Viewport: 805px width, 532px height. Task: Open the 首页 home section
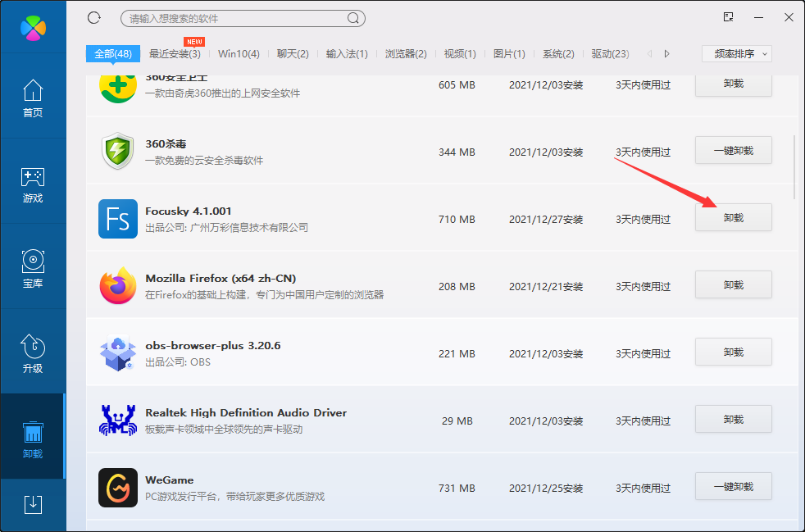pyautogui.click(x=33, y=98)
